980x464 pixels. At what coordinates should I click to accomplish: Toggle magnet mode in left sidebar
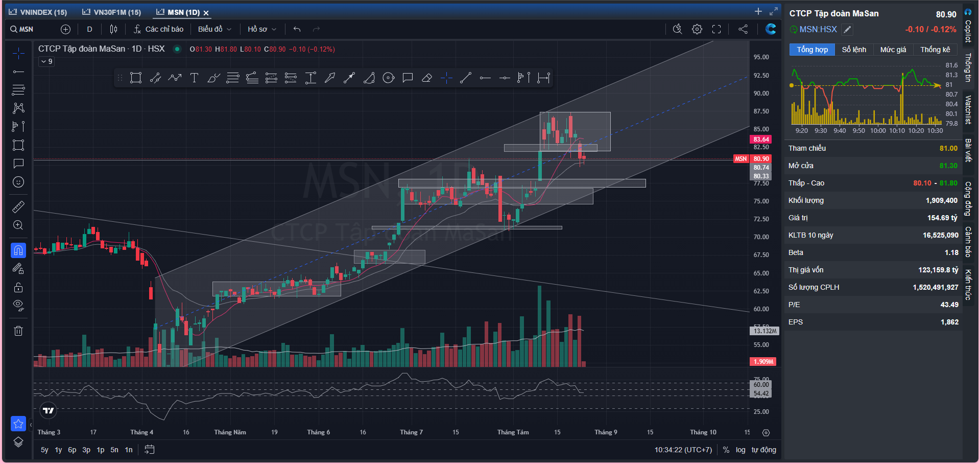point(18,250)
